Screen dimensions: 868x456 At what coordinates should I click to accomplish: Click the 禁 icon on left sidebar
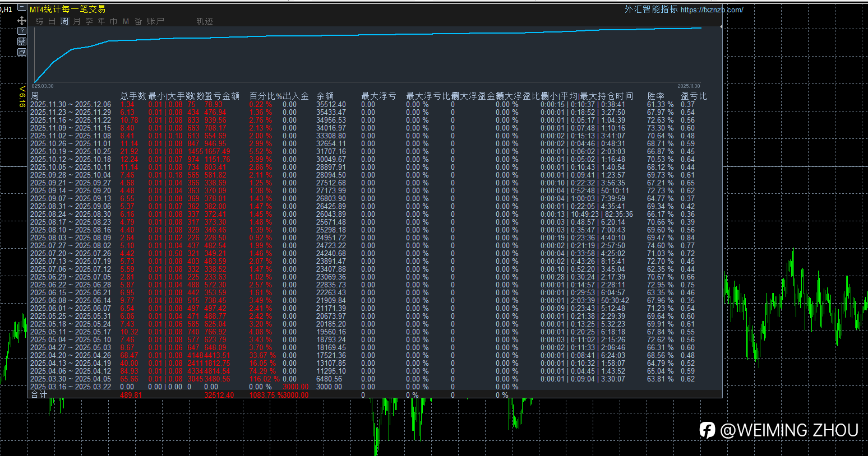coord(22,41)
